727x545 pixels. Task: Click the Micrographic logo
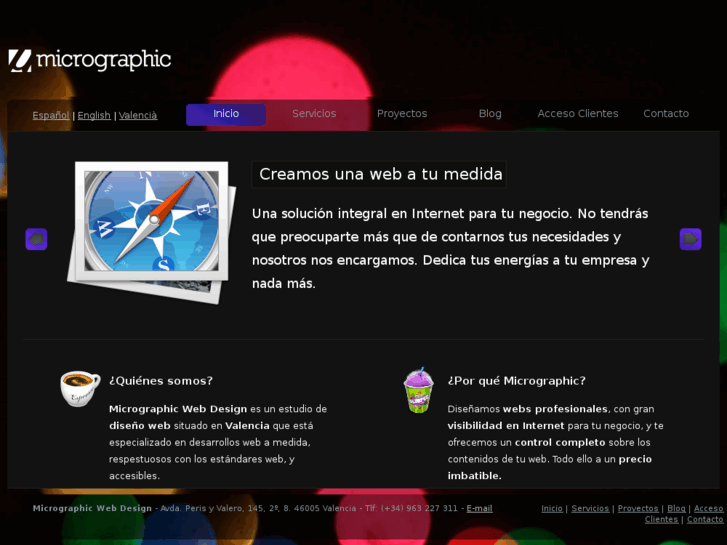[90, 60]
